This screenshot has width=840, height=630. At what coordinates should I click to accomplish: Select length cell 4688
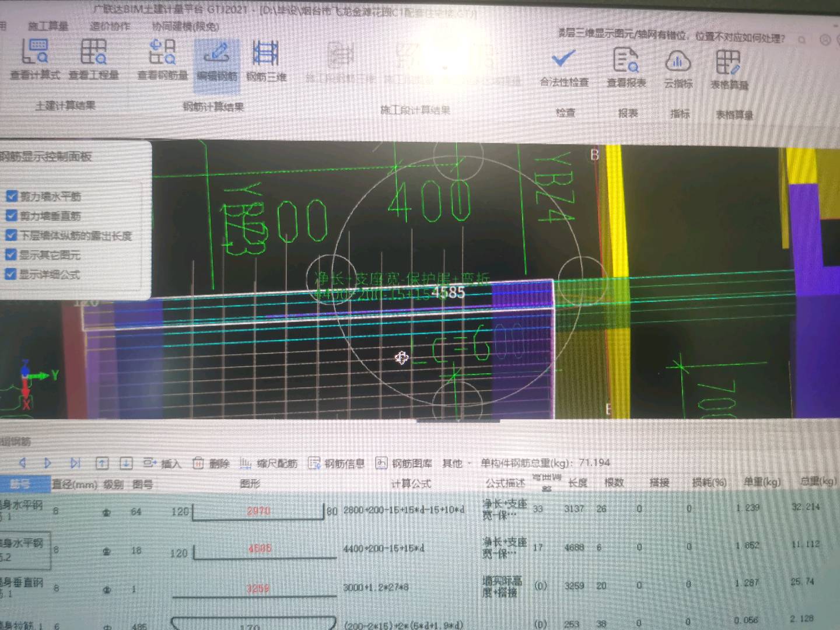[x=574, y=547]
